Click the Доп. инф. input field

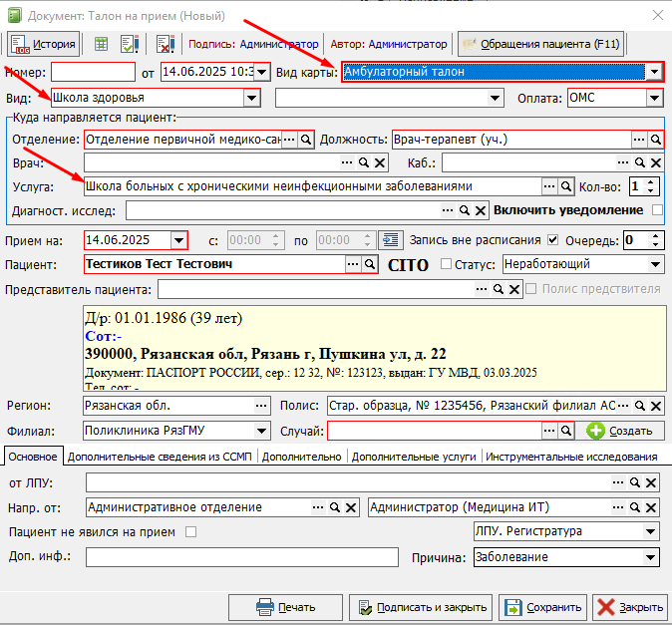[x=242, y=557]
